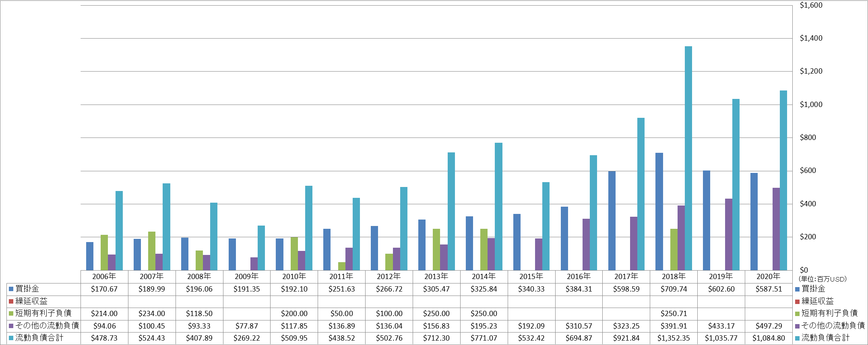Select the $598.59 cell for 2017年

click(x=626, y=289)
